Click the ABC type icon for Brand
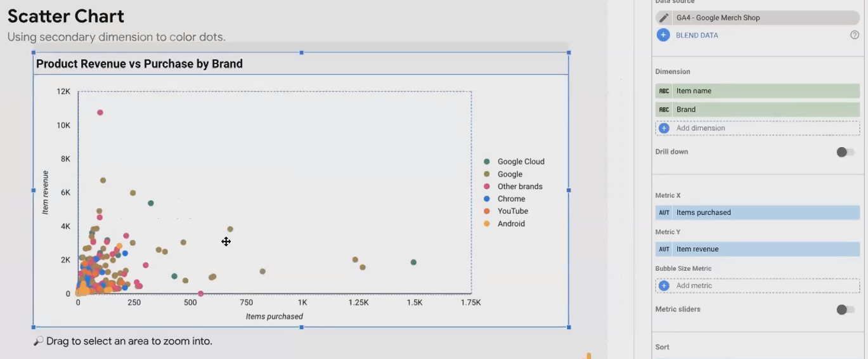868x359 pixels. (664, 109)
